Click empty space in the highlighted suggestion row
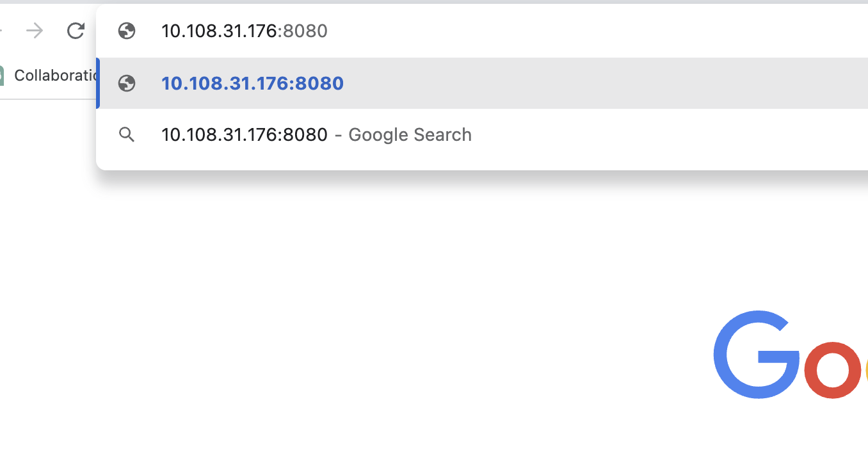The width and height of the screenshot is (868, 452). 576,83
